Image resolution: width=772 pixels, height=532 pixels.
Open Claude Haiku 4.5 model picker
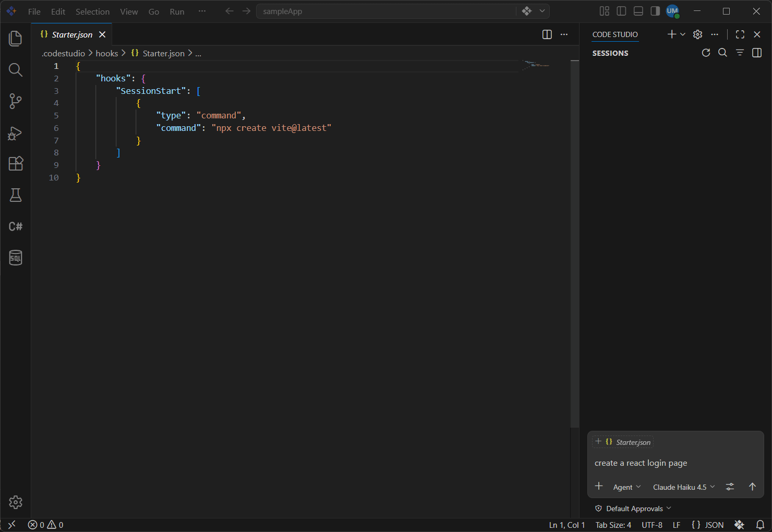tap(684, 487)
